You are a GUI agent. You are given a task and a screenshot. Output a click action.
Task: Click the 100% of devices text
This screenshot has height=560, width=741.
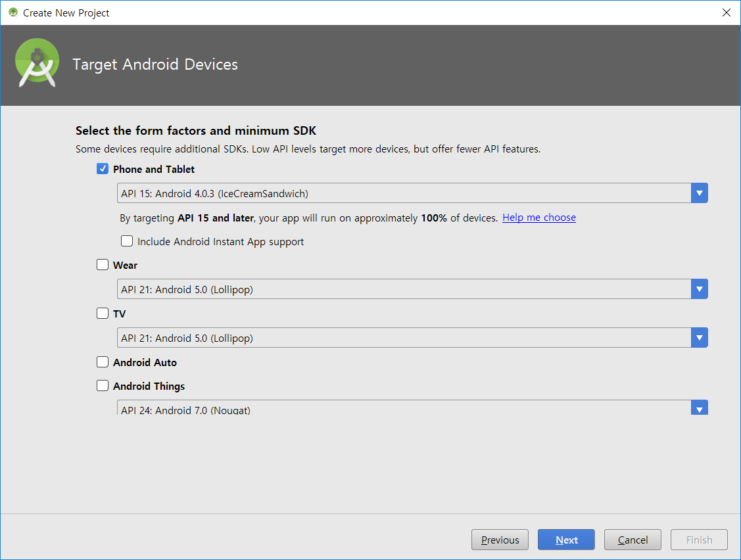460,218
